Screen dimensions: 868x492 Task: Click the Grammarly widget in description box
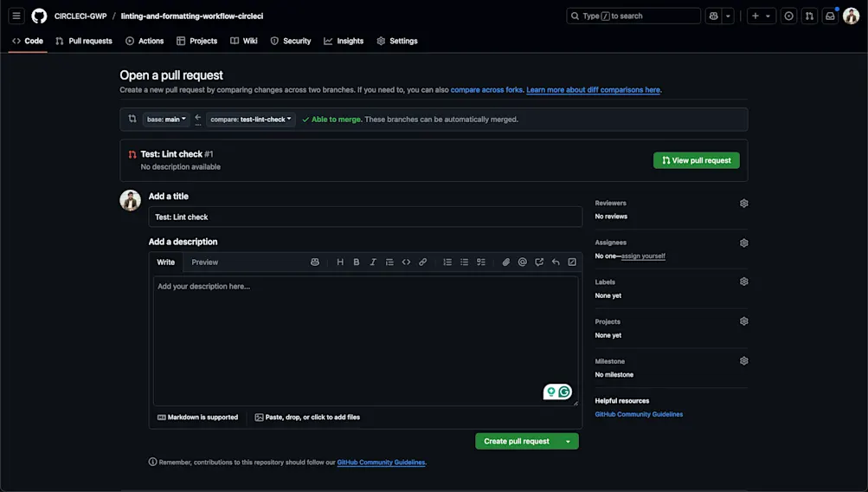coord(557,392)
